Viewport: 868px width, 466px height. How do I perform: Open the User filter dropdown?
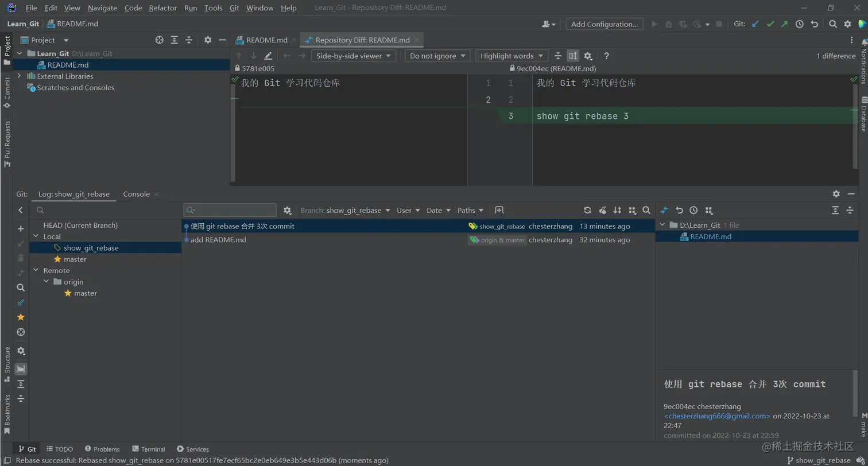(408, 211)
